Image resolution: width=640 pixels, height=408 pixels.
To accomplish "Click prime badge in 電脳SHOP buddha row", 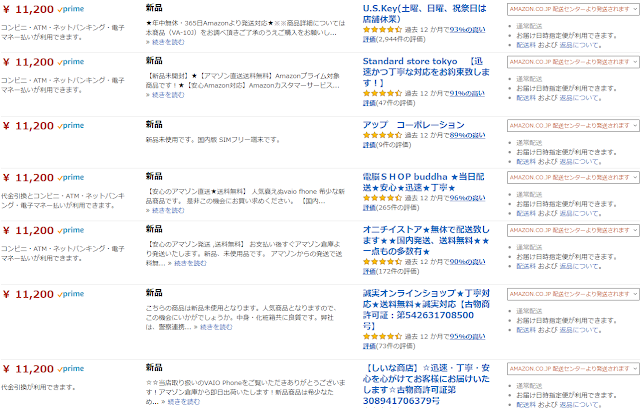I will [71, 177].
